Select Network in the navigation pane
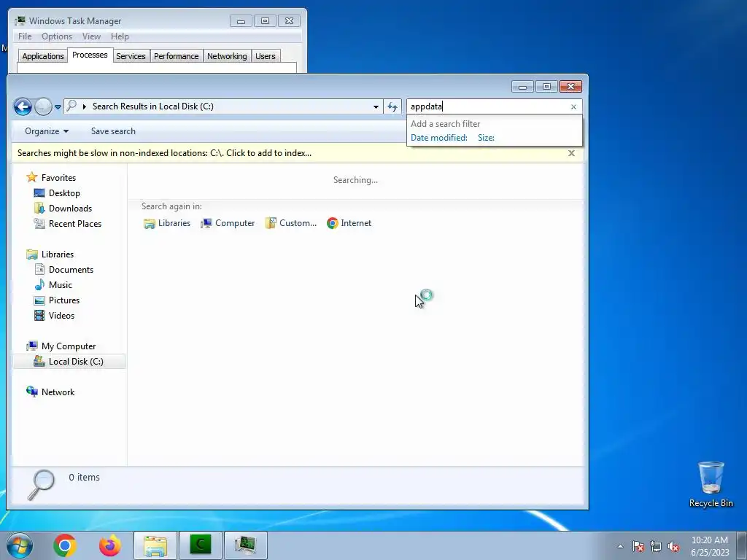Viewport: 747px width, 560px height. click(x=51, y=392)
